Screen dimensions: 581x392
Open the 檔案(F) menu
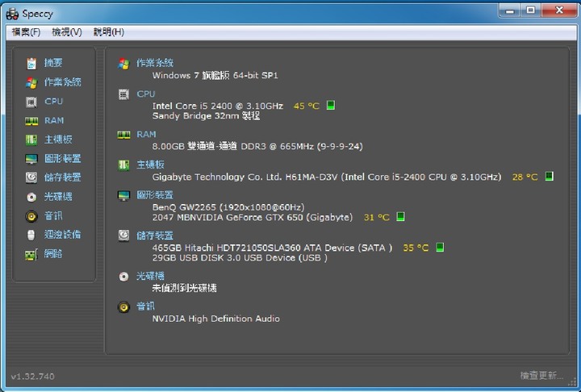pos(26,32)
